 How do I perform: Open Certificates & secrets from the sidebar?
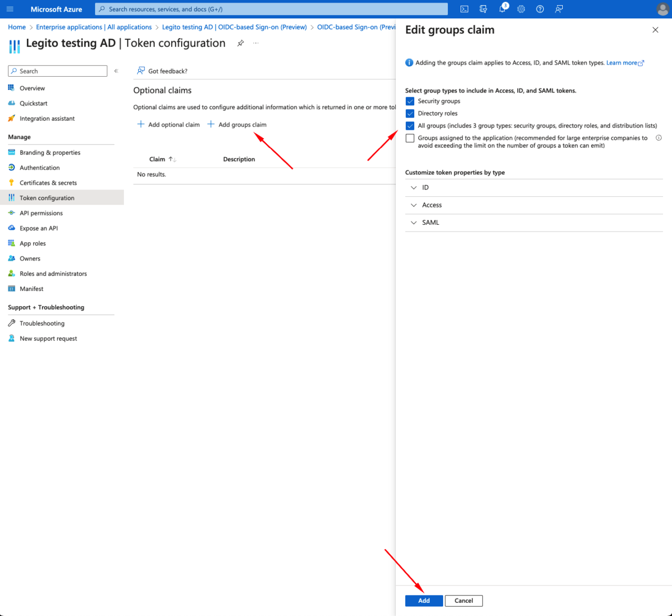tap(47, 182)
